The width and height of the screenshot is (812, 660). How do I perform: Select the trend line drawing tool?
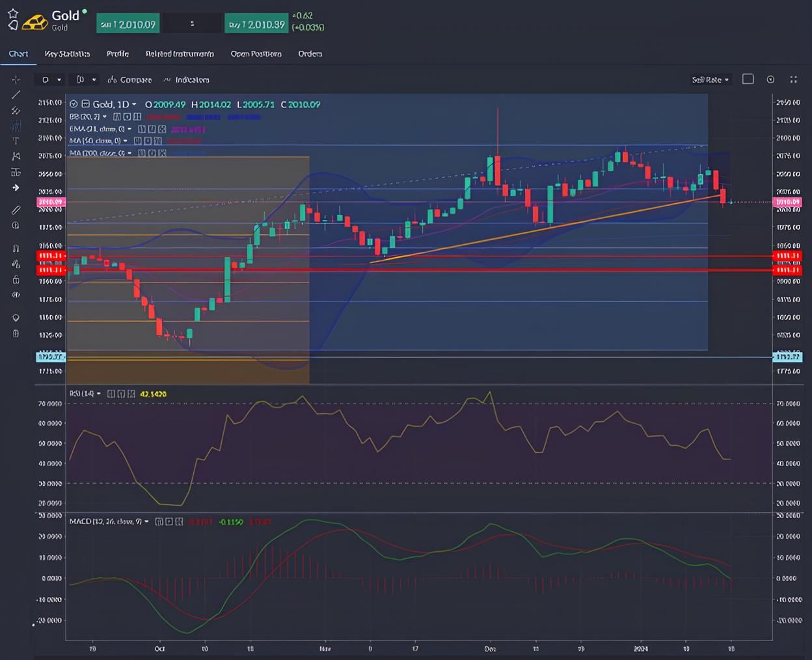(16, 95)
